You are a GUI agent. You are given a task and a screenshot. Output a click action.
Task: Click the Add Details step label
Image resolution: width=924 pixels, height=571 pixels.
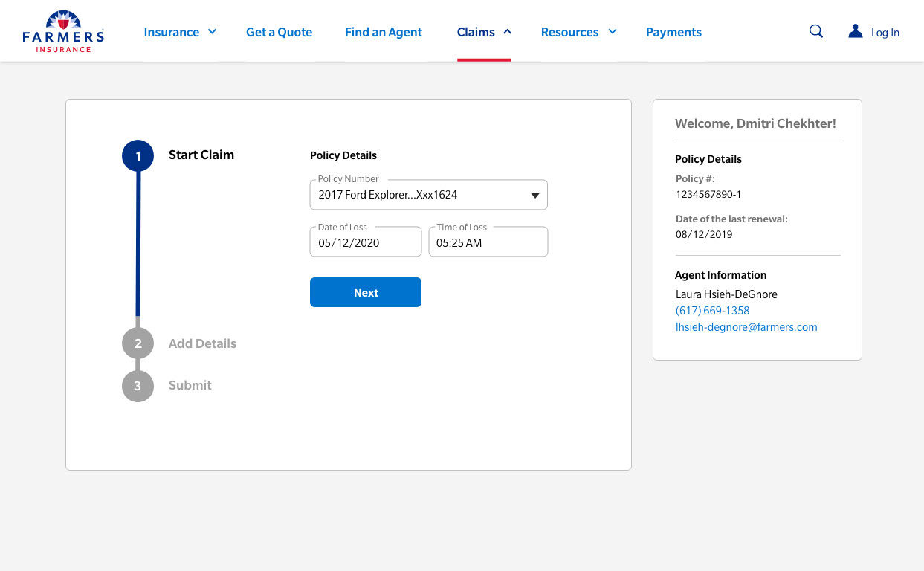(202, 343)
